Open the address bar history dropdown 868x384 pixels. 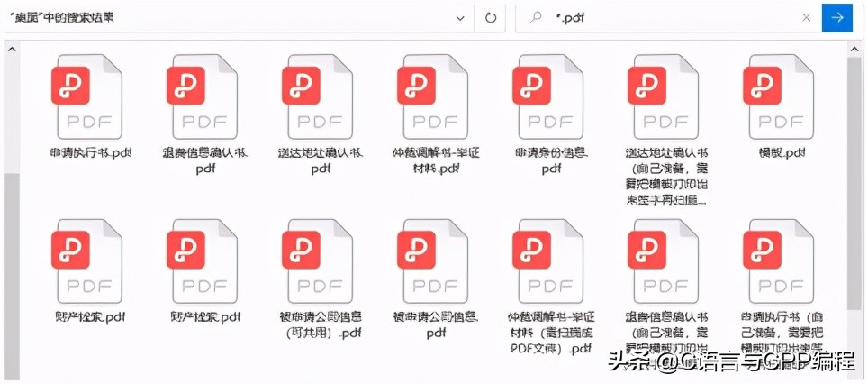tap(460, 18)
